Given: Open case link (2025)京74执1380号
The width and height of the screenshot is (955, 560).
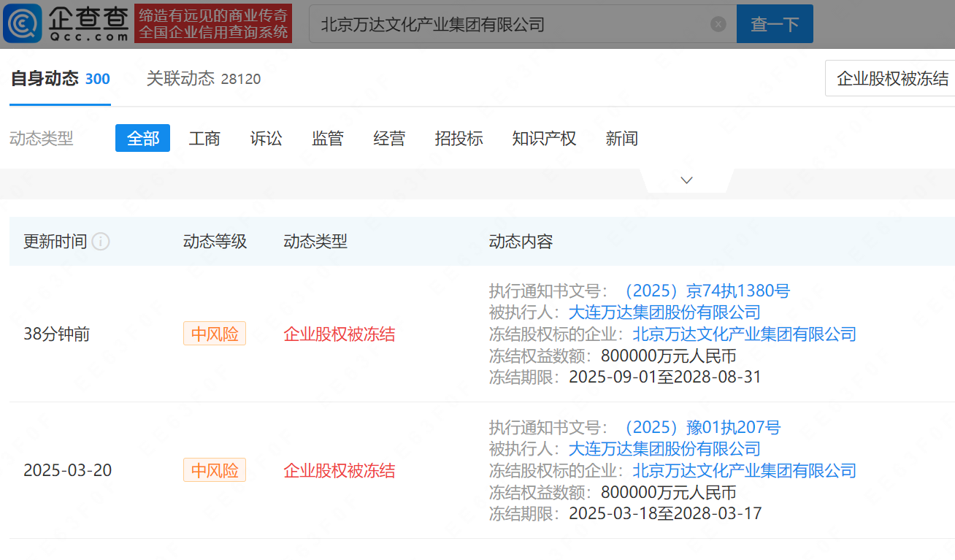Looking at the screenshot, I should [x=703, y=291].
